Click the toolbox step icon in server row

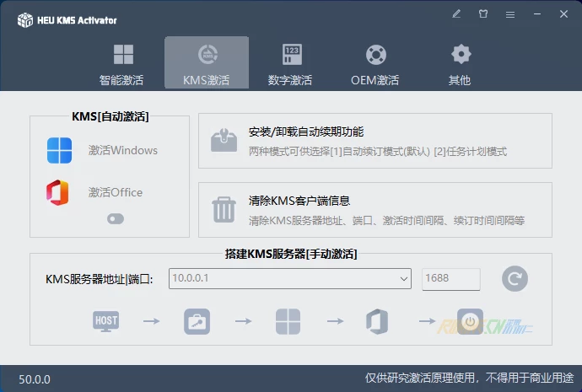click(x=197, y=321)
